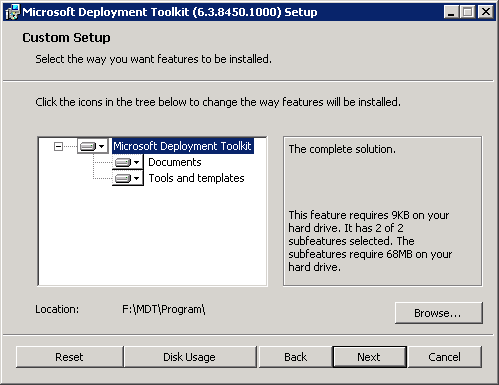Go Back to the previous step
This screenshot has height=385, width=499.
pyautogui.click(x=295, y=357)
